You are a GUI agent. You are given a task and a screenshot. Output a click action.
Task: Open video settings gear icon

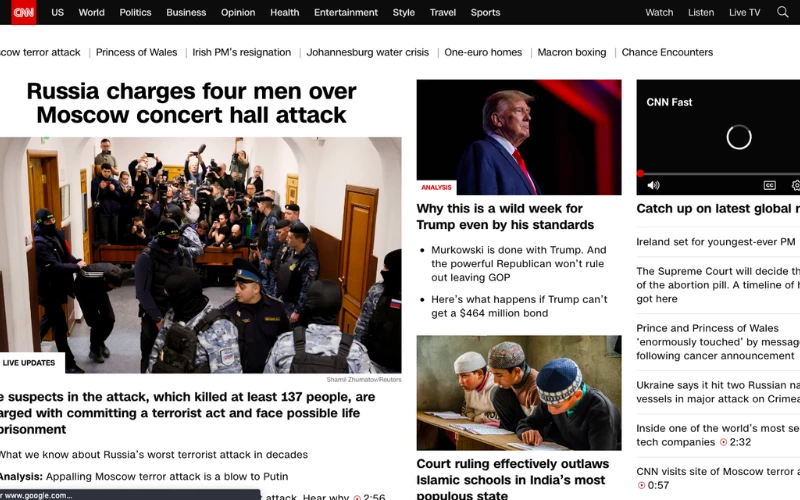pyautogui.click(x=796, y=185)
